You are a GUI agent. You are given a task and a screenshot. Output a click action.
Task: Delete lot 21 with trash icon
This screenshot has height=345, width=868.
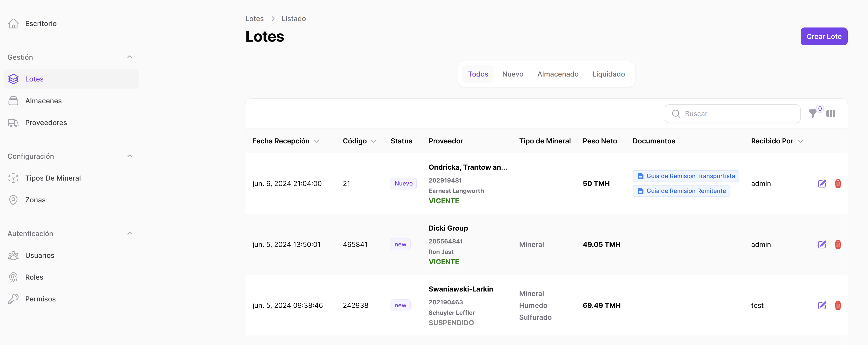(838, 184)
